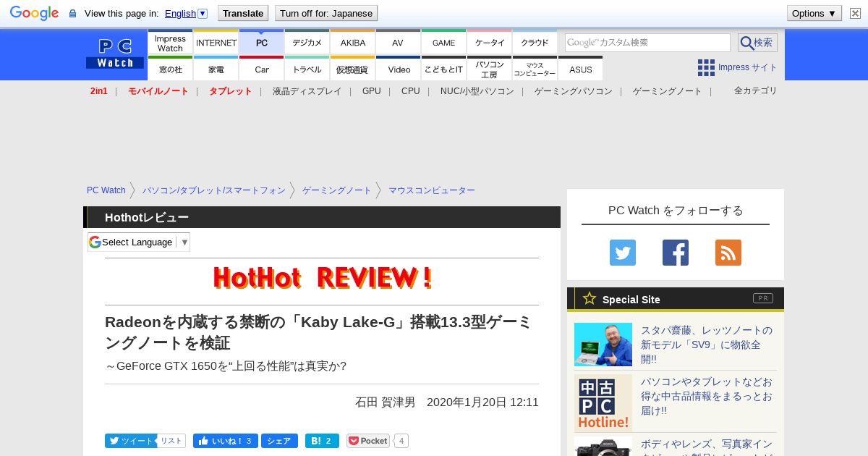Click the HotHot REVIEW! banner
The width and height of the screenshot is (868, 456).
323,278
